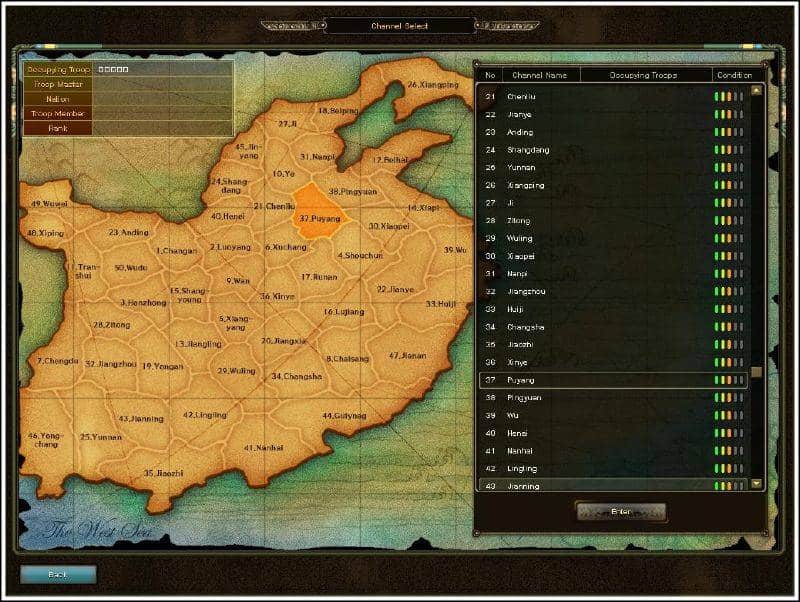Choose channel 31 Nanpi from the list
The width and height of the screenshot is (800, 602).
(613, 273)
